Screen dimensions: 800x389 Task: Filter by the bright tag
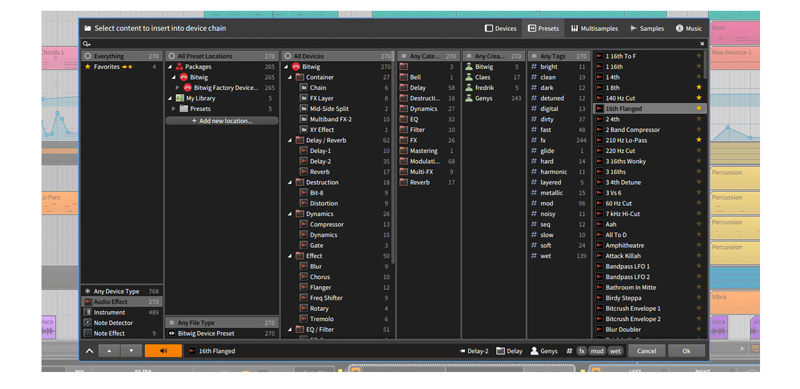(x=558, y=67)
